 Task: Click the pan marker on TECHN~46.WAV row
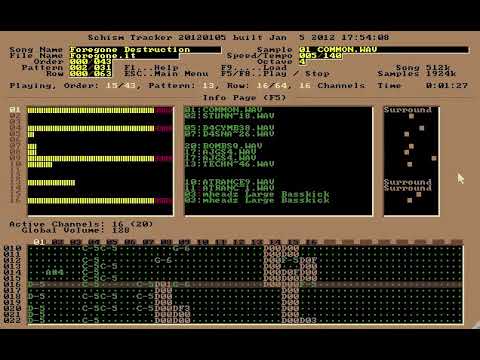point(410,164)
